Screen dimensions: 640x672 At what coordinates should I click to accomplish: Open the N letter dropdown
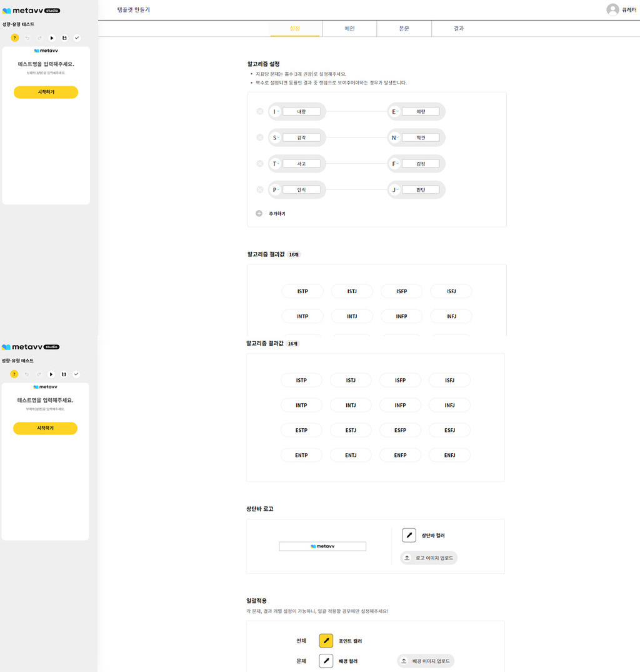tap(394, 138)
